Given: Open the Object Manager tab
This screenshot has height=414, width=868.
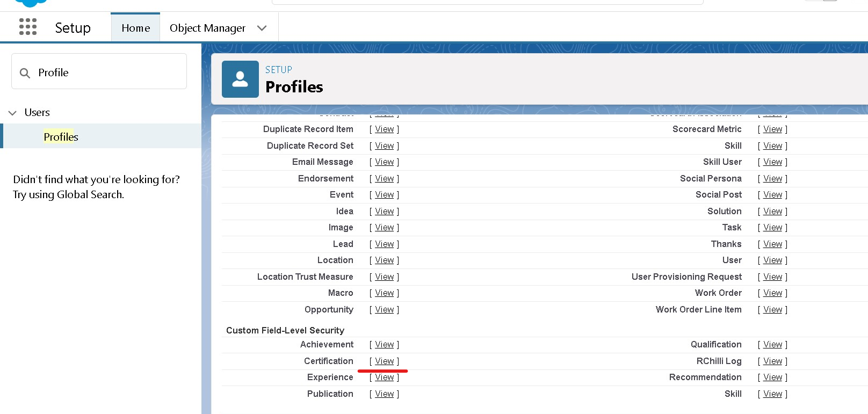Looking at the screenshot, I should tap(207, 28).
